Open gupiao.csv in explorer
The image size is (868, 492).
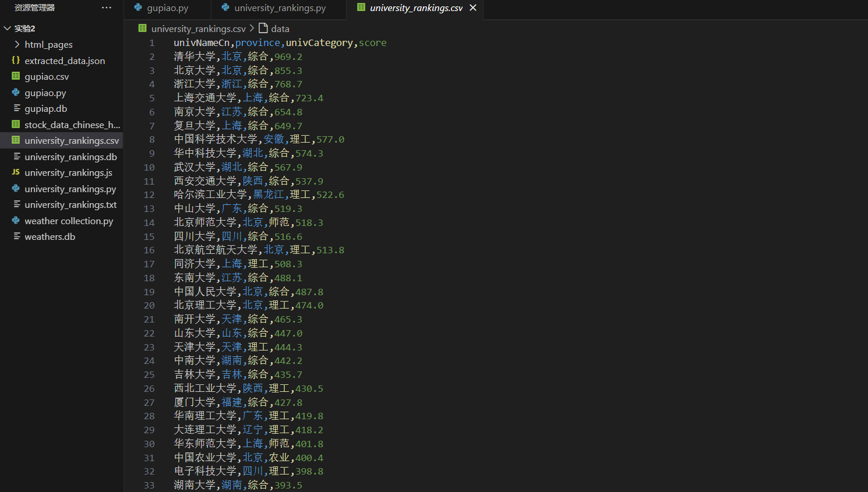[47, 76]
